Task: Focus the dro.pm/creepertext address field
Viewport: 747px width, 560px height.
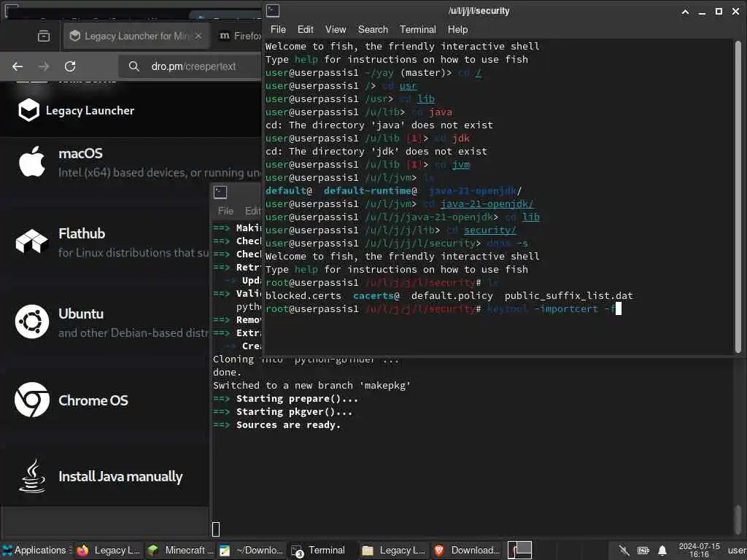Action: coord(193,66)
